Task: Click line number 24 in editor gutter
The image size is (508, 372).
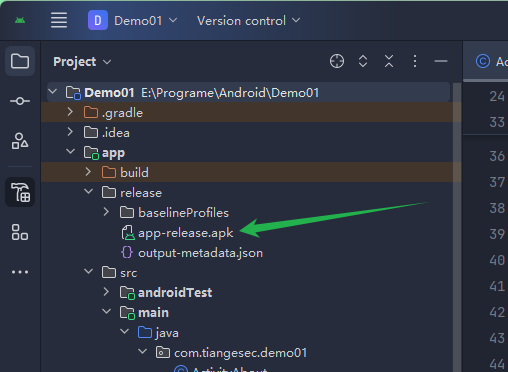Action: [497, 96]
